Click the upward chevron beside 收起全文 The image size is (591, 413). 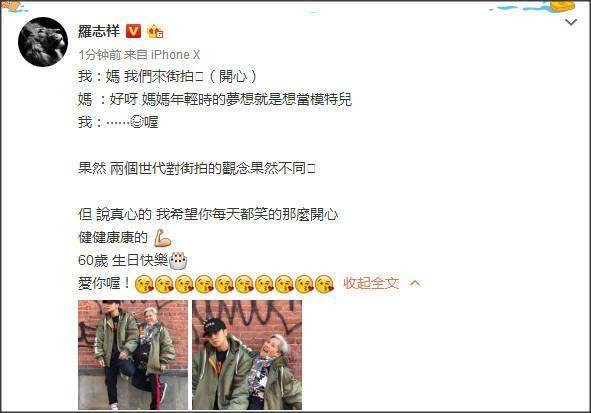pos(415,283)
